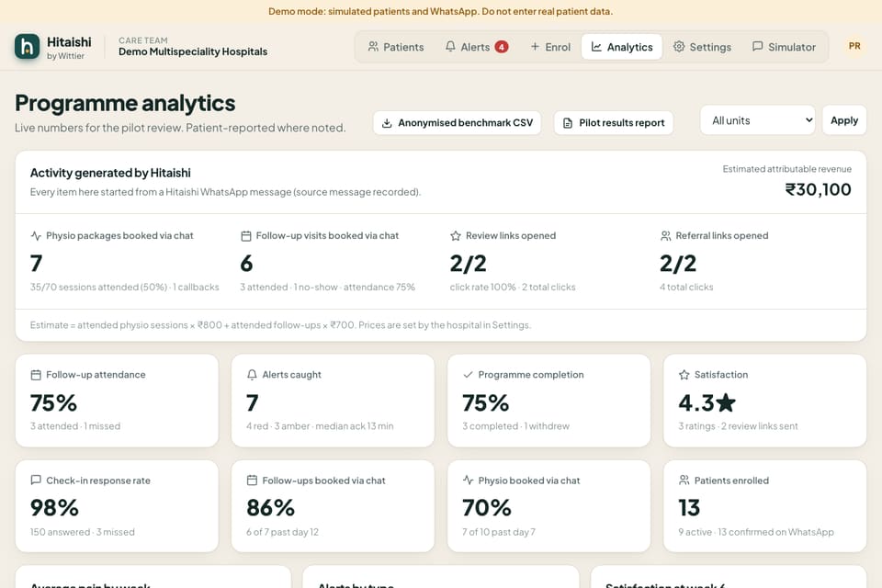Click people icon on Patients enrolled card
The image size is (882, 588).
click(x=684, y=480)
